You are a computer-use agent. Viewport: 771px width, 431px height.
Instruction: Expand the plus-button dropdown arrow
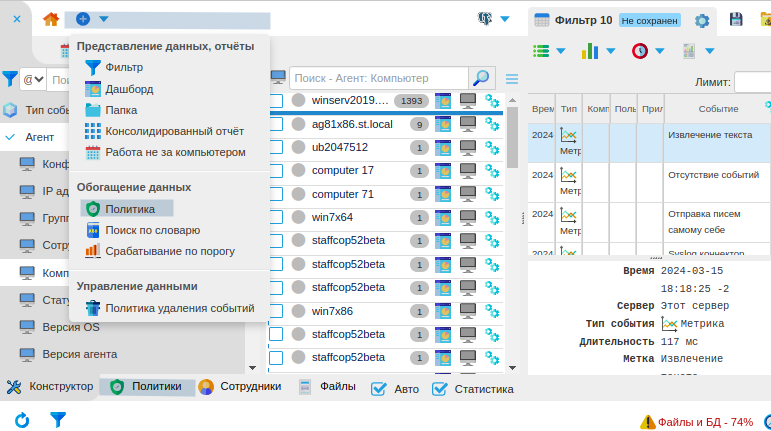(104, 19)
